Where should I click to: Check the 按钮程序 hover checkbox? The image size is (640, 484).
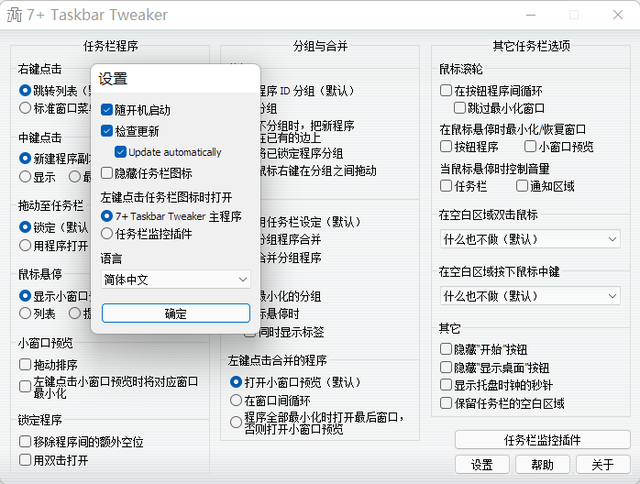446,146
